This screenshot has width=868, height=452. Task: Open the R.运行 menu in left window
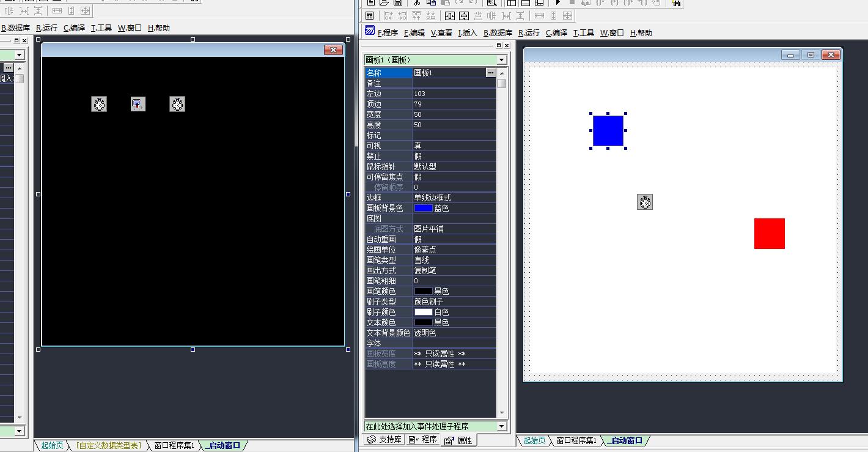46,28
